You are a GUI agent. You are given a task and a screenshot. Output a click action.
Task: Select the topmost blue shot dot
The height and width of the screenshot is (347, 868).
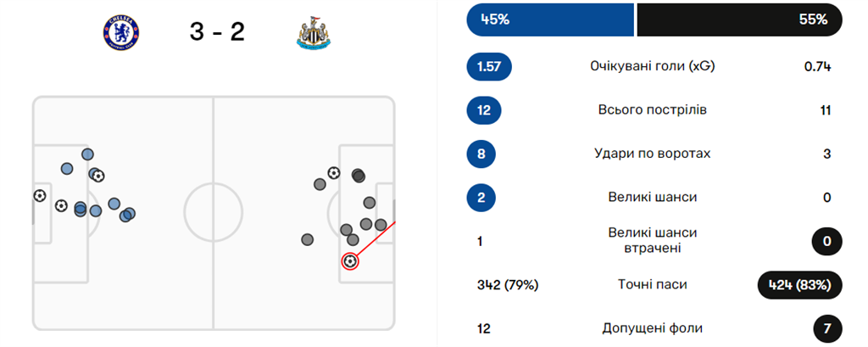coord(87,154)
